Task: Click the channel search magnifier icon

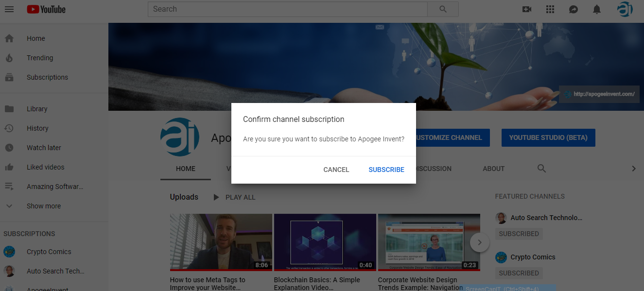Action: tap(541, 169)
